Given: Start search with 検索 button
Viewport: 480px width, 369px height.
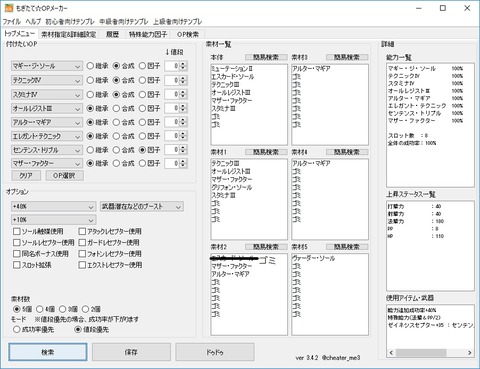Looking at the screenshot, I should pyautogui.click(x=48, y=352).
